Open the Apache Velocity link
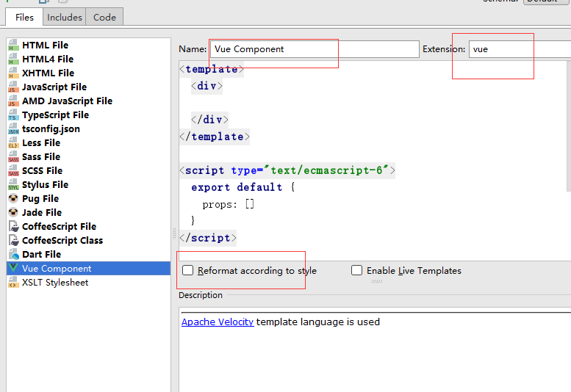The width and height of the screenshot is (571, 392). [x=218, y=322]
